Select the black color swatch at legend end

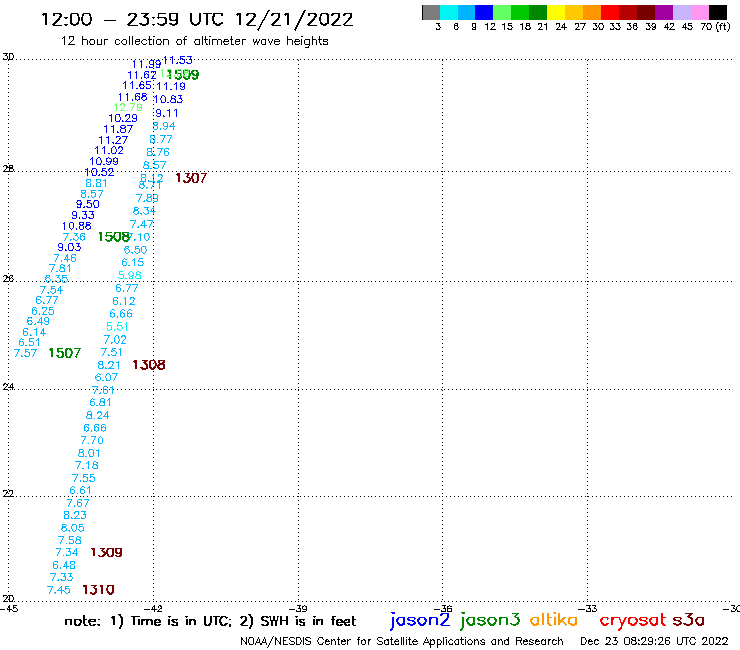click(x=718, y=12)
